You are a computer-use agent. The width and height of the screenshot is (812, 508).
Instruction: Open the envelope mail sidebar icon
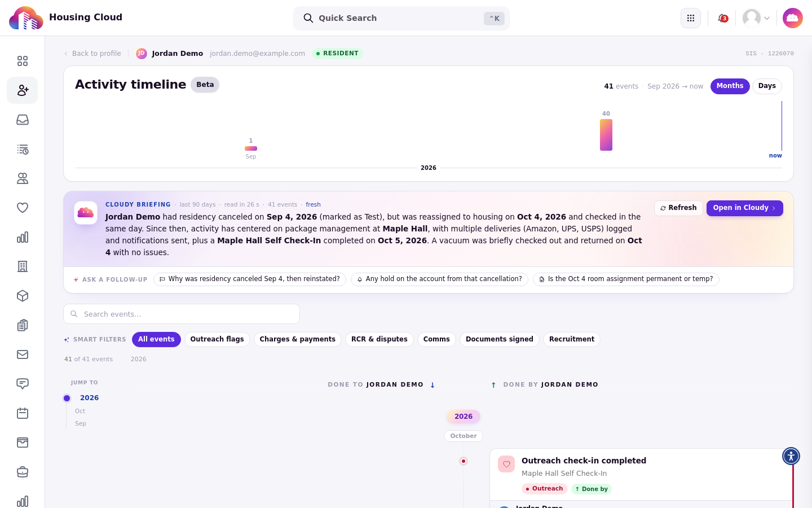23,354
